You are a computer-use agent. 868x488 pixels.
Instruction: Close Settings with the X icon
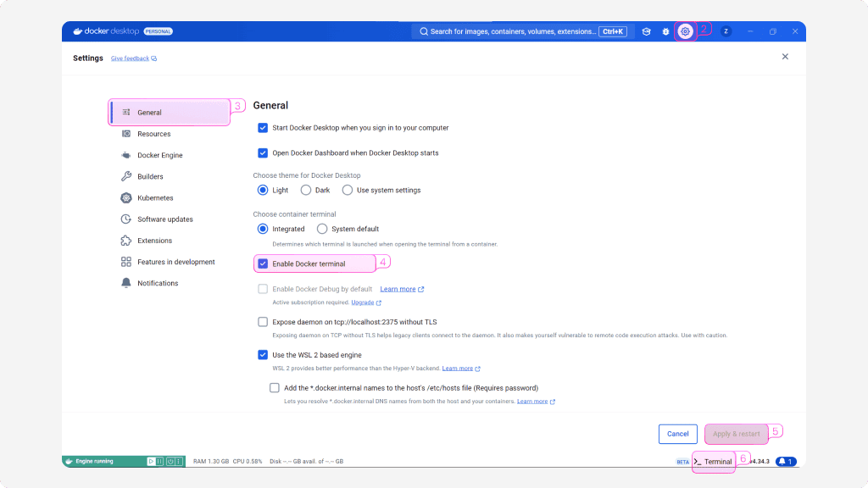coord(785,57)
